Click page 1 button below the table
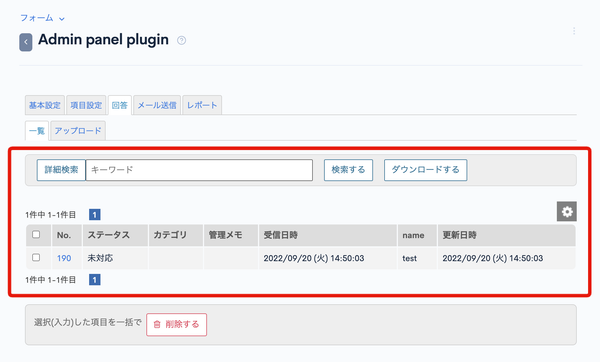 pos(95,280)
